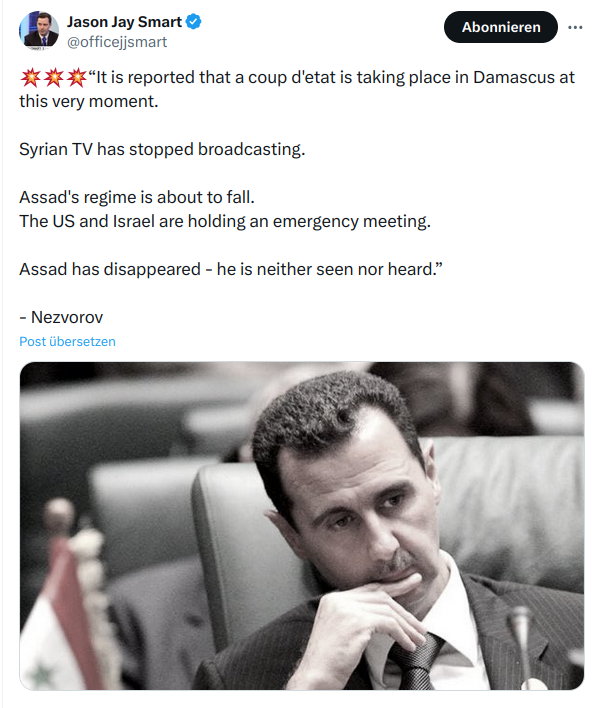594x708 pixels.
Task: Click the first collision emoji in post
Action: (30, 78)
